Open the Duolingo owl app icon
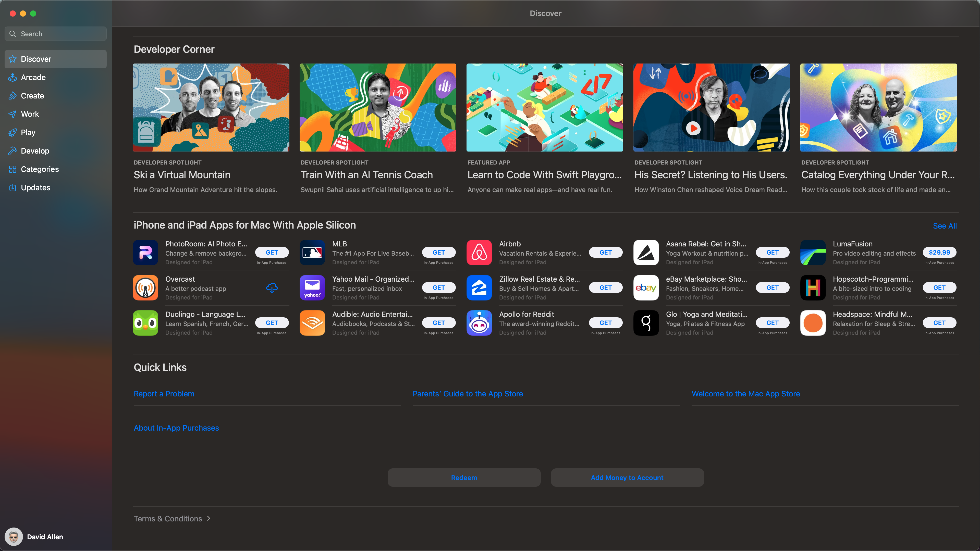The height and width of the screenshot is (551, 980). click(x=145, y=323)
